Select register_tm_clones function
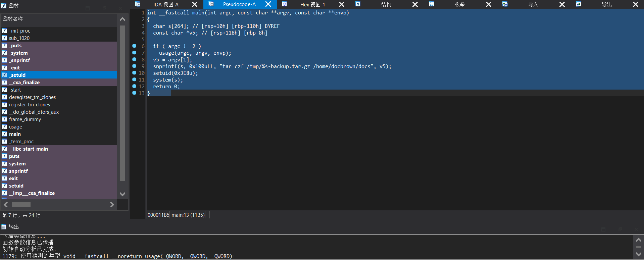Image resolution: width=644 pixels, height=260 pixels. tap(59, 104)
